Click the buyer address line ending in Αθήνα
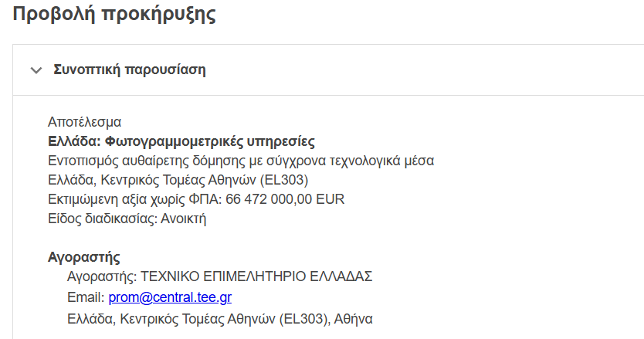The image size is (644, 339). (220, 317)
